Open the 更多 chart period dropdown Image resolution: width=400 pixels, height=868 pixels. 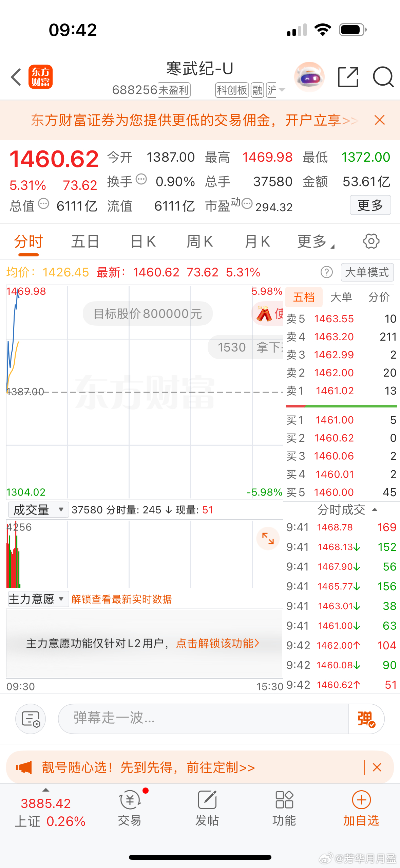click(316, 242)
